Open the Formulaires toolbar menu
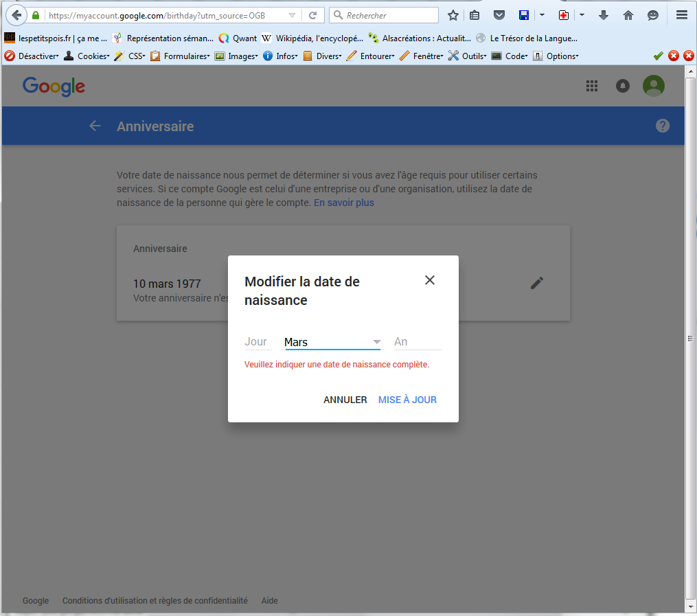 coord(180,56)
